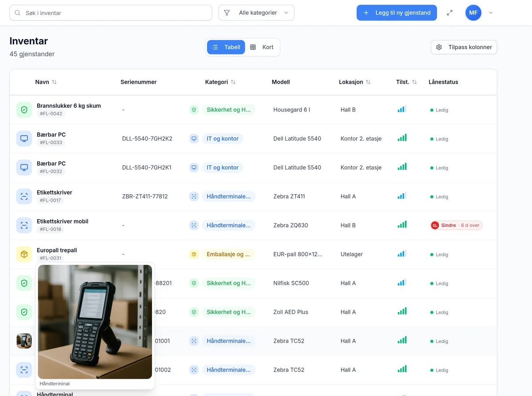The width and height of the screenshot is (532, 396).
Task: Sort by Lokasjon using its sort arrows
Action: 368,82
